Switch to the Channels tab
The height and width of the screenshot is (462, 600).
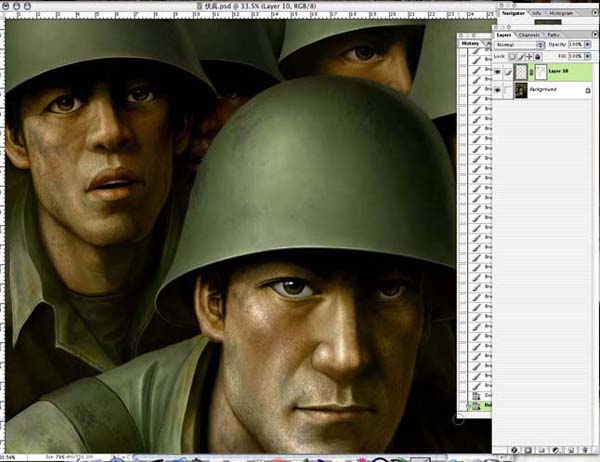tap(530, 35)
